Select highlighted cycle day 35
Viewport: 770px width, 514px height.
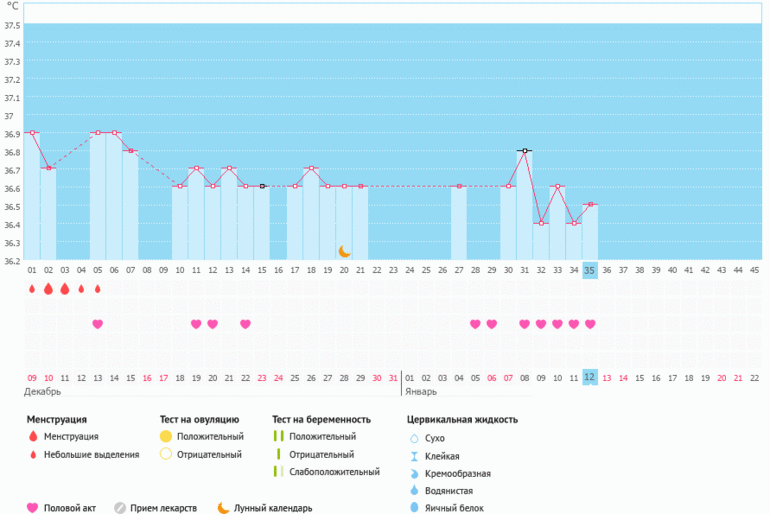pyautogui.click(x=590, y=270)
